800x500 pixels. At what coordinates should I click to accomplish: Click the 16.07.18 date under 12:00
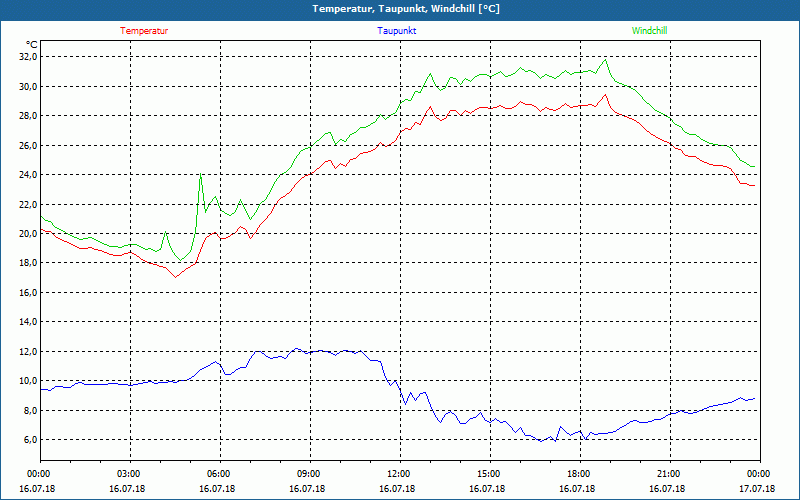tap(397, 489)
